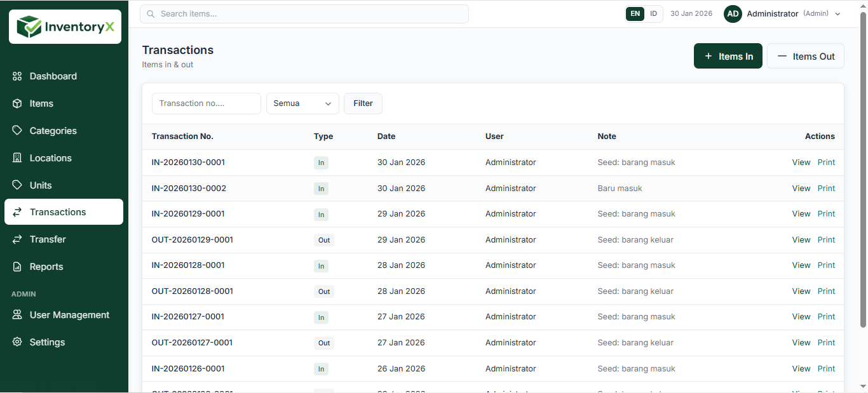The width and height of the screenshot is (868, 393).
Task: View transaction IN-20260129-0001
Action: coord(801,213)
